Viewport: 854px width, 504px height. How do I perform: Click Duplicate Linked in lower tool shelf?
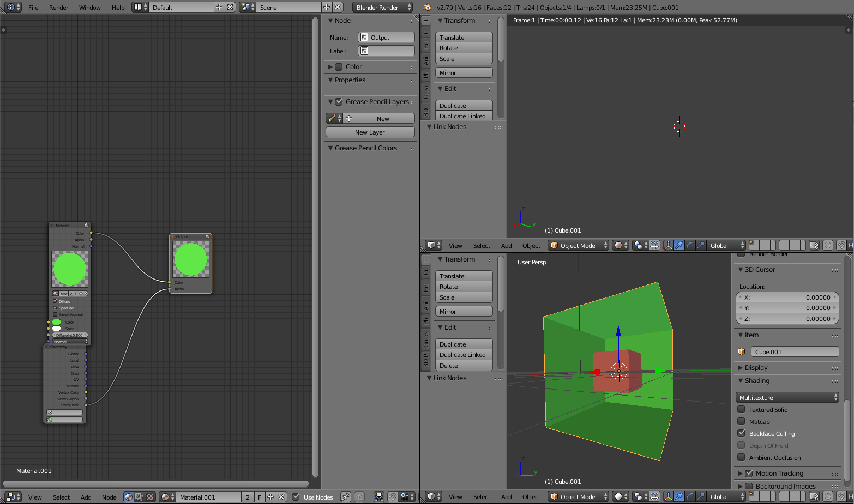pos(464,355)
